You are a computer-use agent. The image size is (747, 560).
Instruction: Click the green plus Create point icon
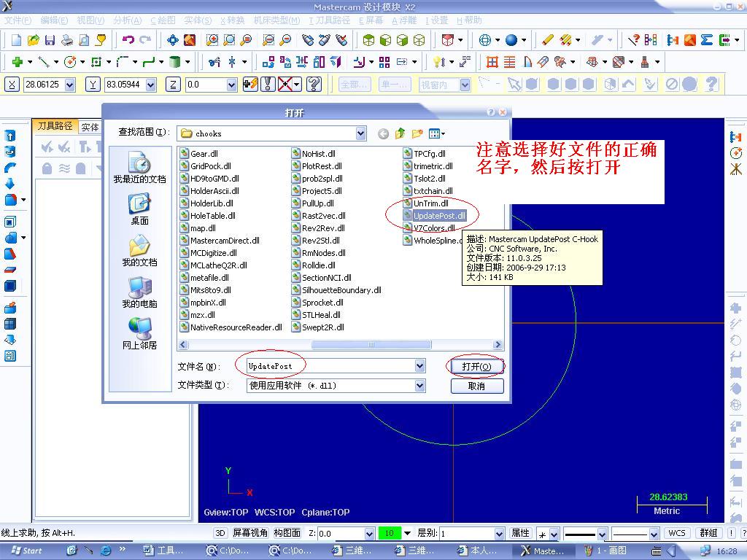18,62
